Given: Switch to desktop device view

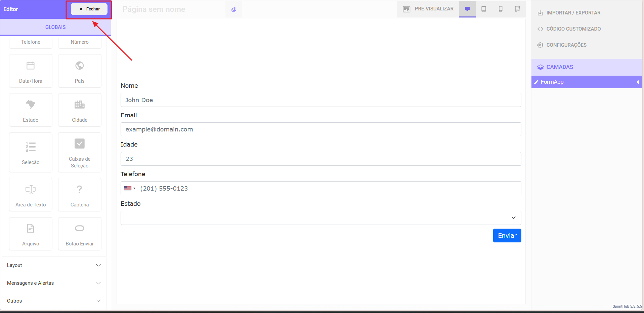Looking at the screenshot, I should (x=467, y=9).
